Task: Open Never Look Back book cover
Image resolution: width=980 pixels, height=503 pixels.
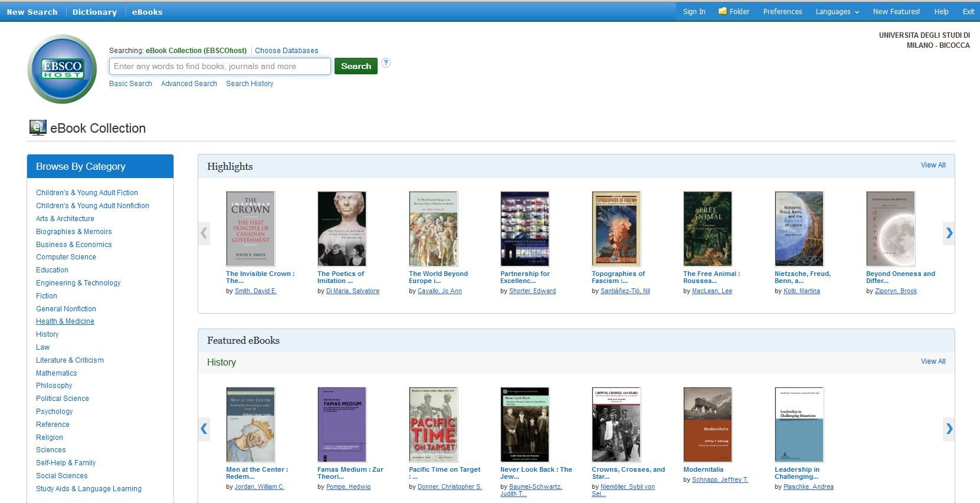Action: [x=525, y=425]
